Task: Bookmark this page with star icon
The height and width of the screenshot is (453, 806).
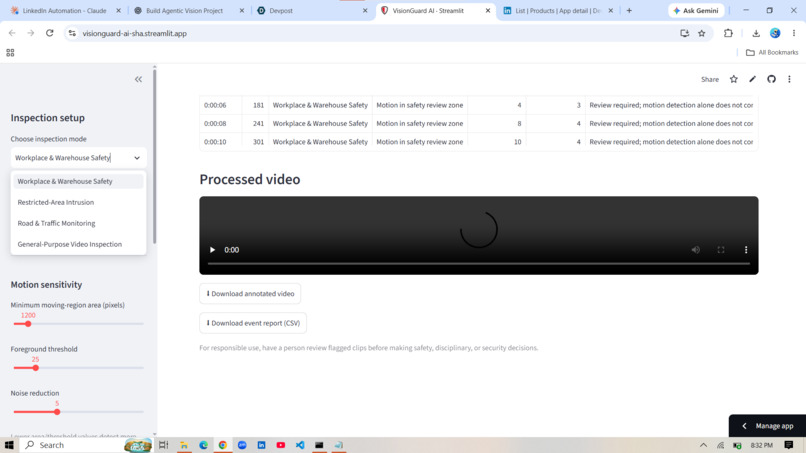Action: tap(702, 33)
